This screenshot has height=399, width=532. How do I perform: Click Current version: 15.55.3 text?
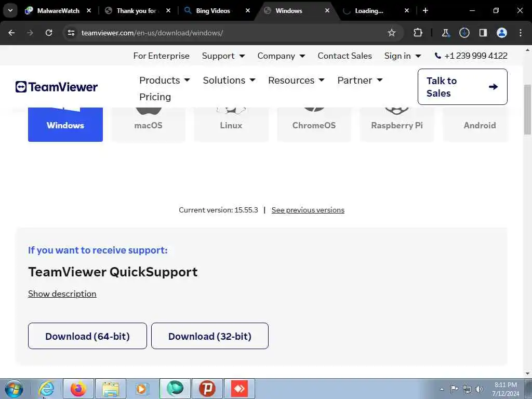218,210
